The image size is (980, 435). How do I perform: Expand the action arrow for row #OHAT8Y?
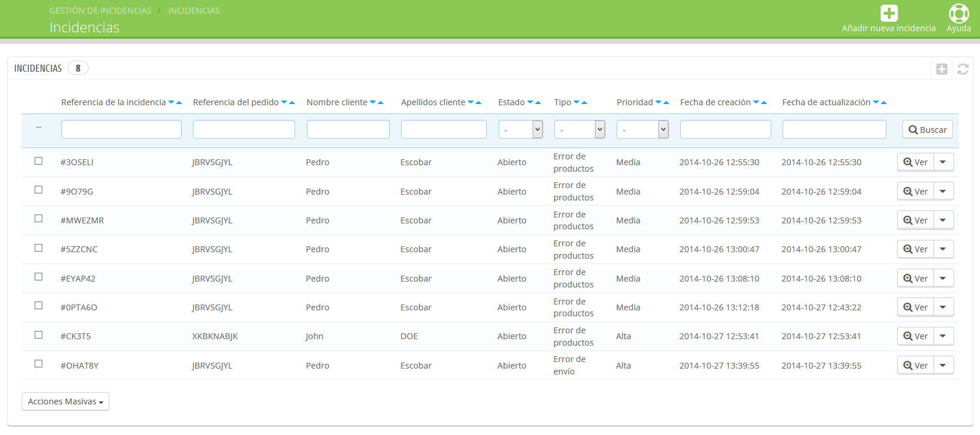943,365
